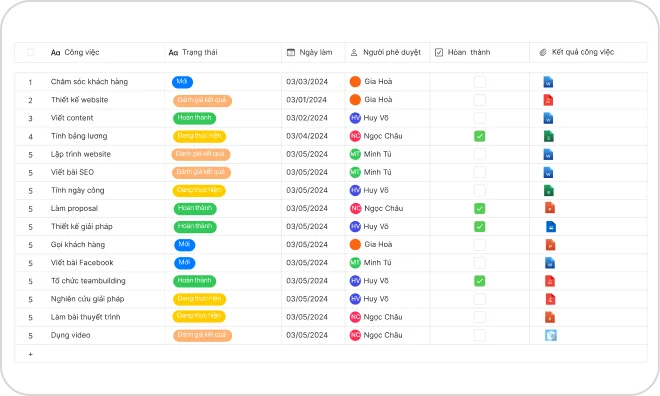Click the attachment icon in Kết quả công việc header
Viewport: 660px width, 396px height.
(543, 53)
